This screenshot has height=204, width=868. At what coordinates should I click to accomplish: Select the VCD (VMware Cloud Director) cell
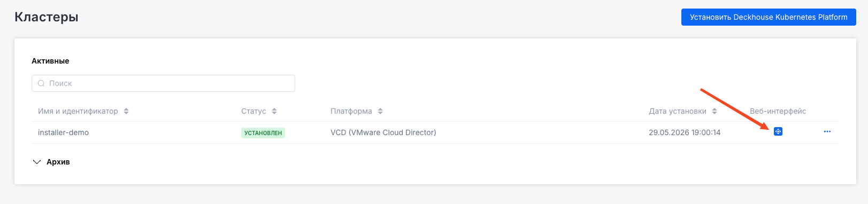pos(383,132)
